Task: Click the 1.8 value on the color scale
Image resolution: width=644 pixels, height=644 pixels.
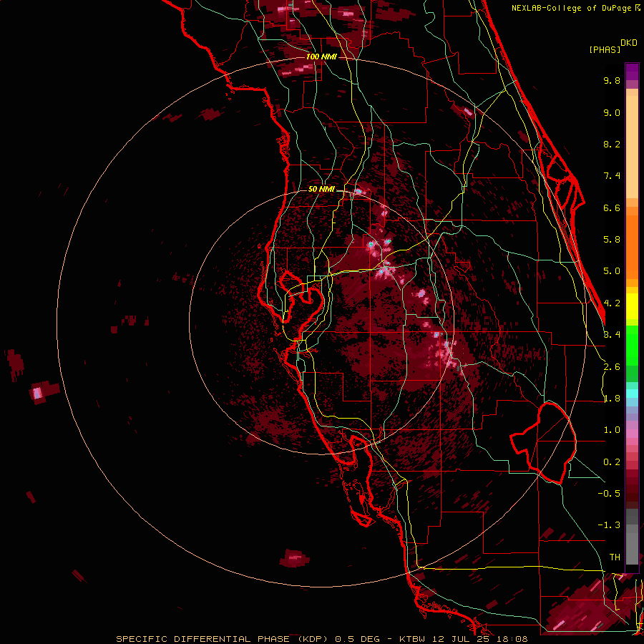Action: 612,399
